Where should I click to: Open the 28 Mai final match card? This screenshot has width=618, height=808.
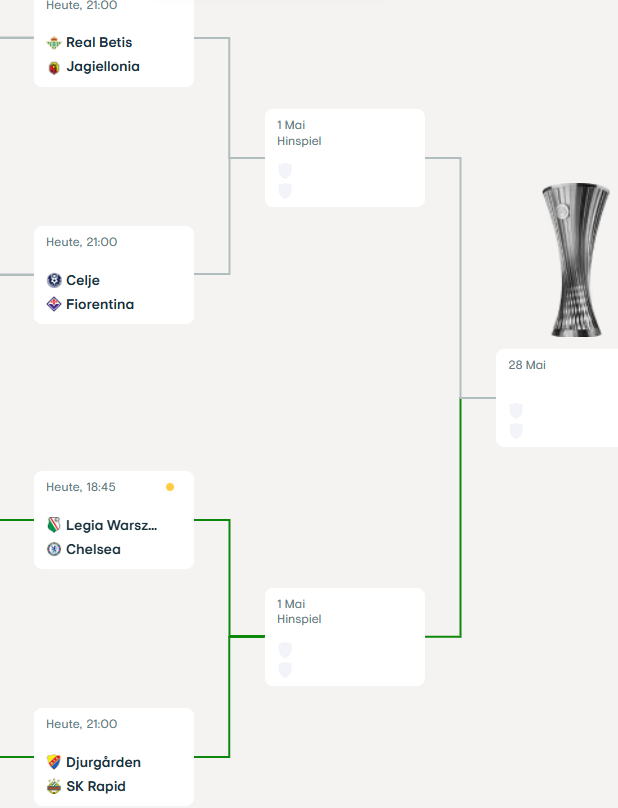[x=557, y=398]
